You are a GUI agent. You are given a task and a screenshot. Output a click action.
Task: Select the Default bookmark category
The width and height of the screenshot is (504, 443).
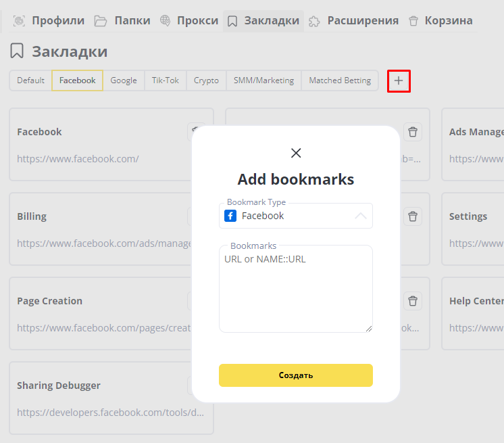[30, 80]
